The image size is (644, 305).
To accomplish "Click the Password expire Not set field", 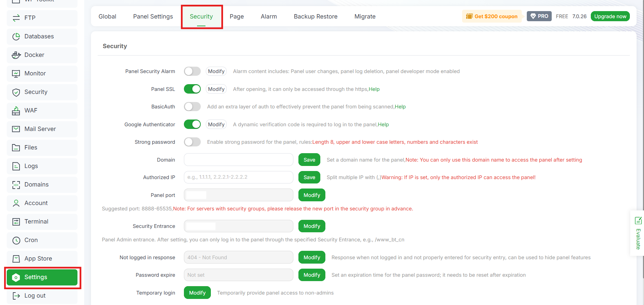I will coord(238,275).
